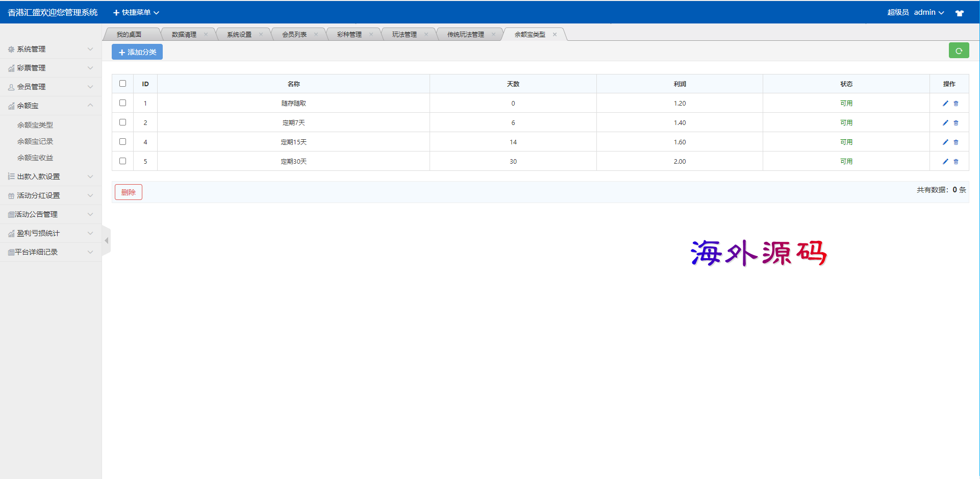Viewport: 980px width, 479px height.
Task: Delete the 定期15天 entry via trash icon
Action: (x=956, y=142)
